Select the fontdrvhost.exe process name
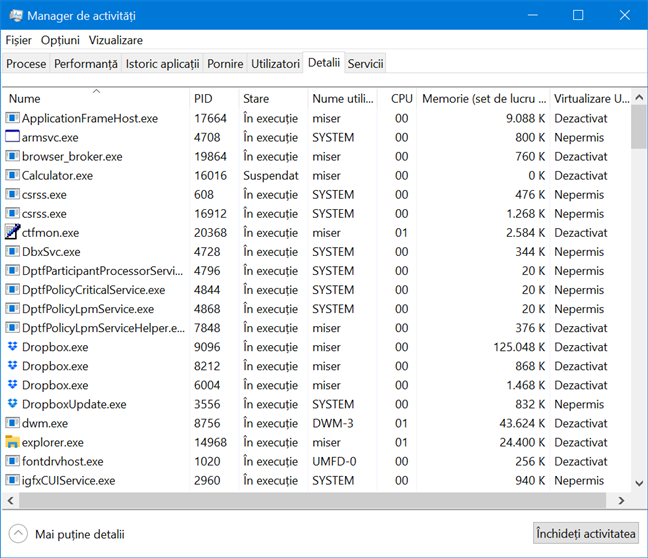Screen dimensions: 648x558 (63, 461)
